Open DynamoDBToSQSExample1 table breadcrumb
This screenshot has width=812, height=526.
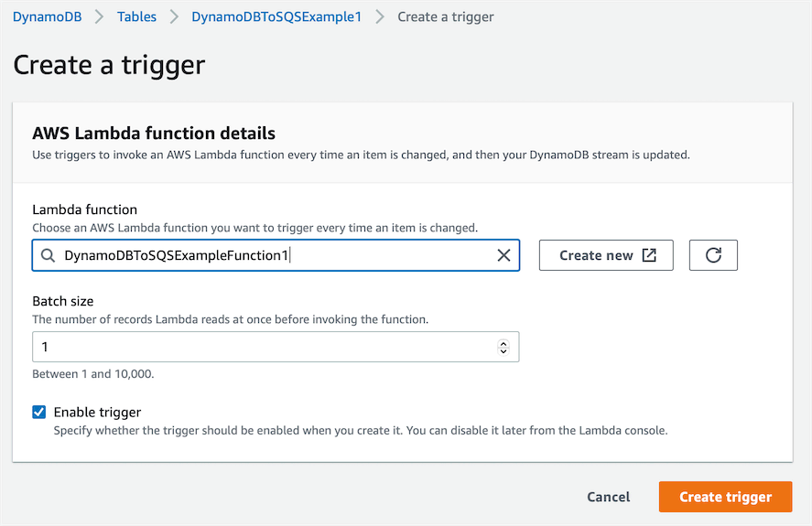tap(276, 17)
